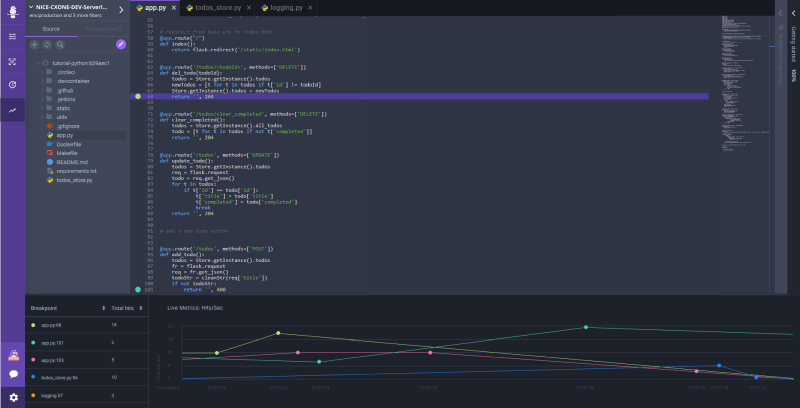800x408 pixels.
Task: Click the yellow-green peak data point on chart
Action: (x=278, y=333)
